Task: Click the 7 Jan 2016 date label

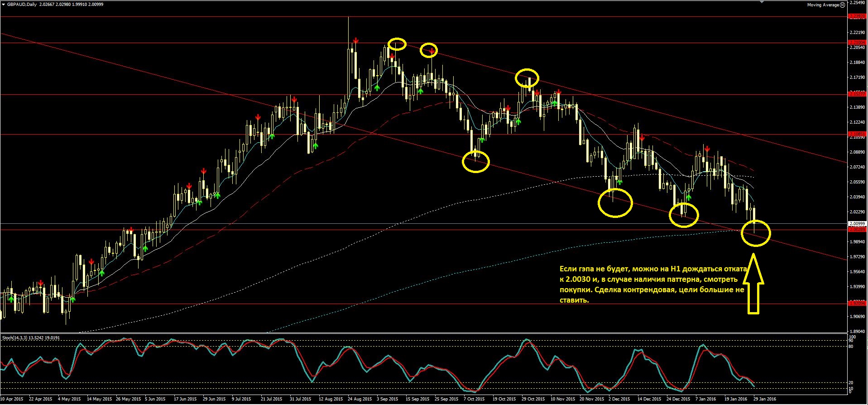Action: [x=705, y=399]
